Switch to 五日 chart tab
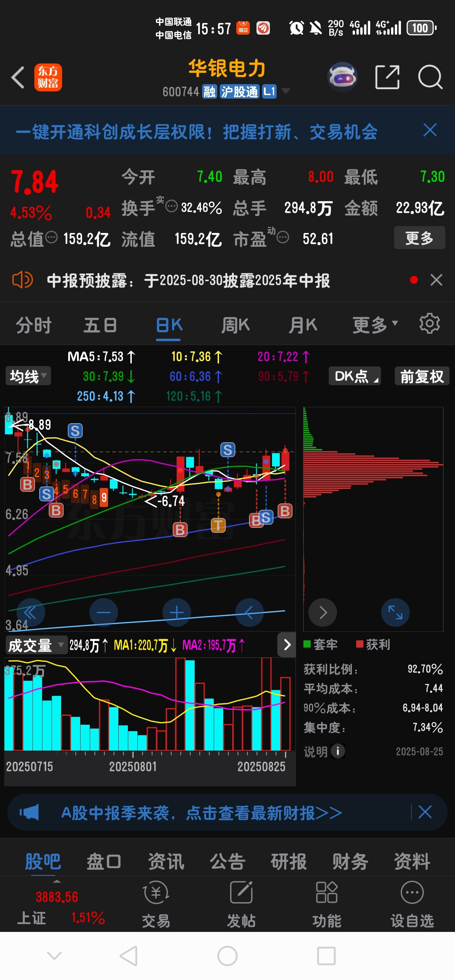Viewport: 455px width, 980px height. click(100, 325)
